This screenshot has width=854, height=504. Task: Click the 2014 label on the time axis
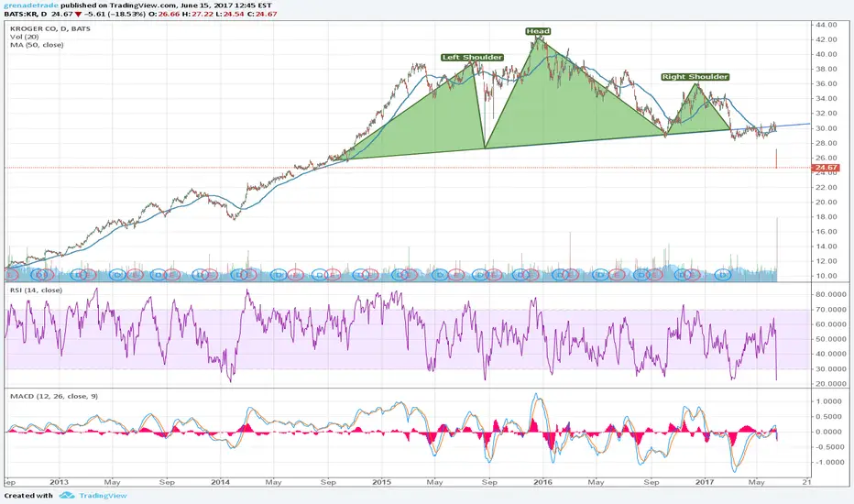pyautogui.click(x=221, y=482)
